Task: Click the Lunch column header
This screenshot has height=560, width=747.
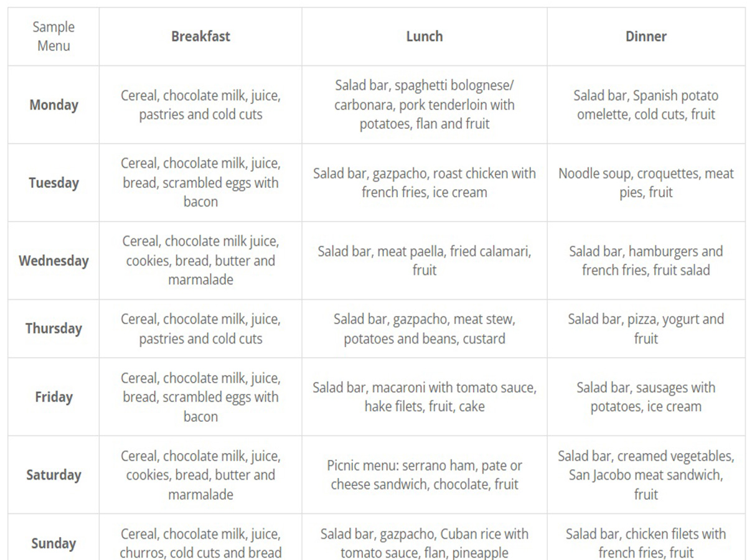Action: coord(425,36)
